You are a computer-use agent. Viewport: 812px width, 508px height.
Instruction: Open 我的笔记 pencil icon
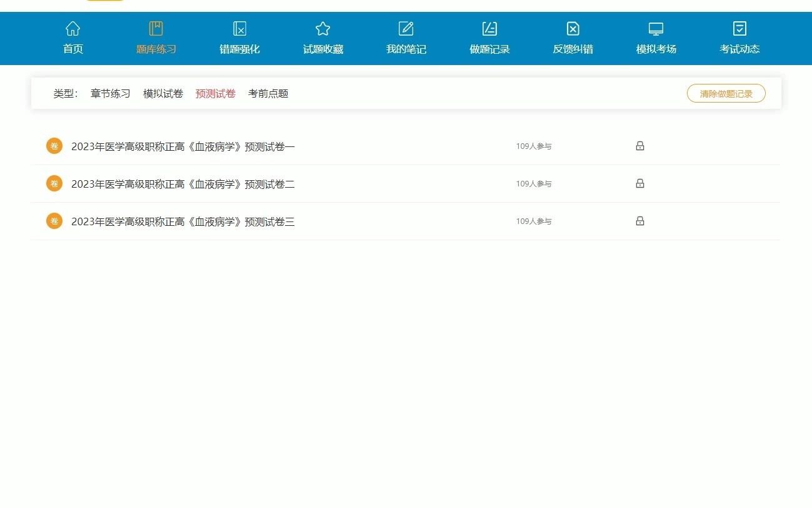coord(406,29)
